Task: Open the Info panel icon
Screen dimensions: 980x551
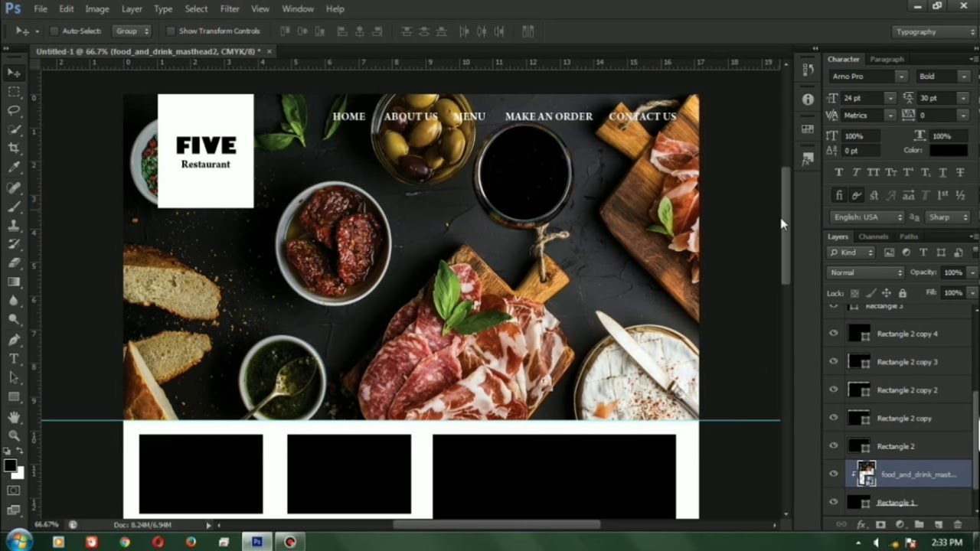Action: [807, 99]
